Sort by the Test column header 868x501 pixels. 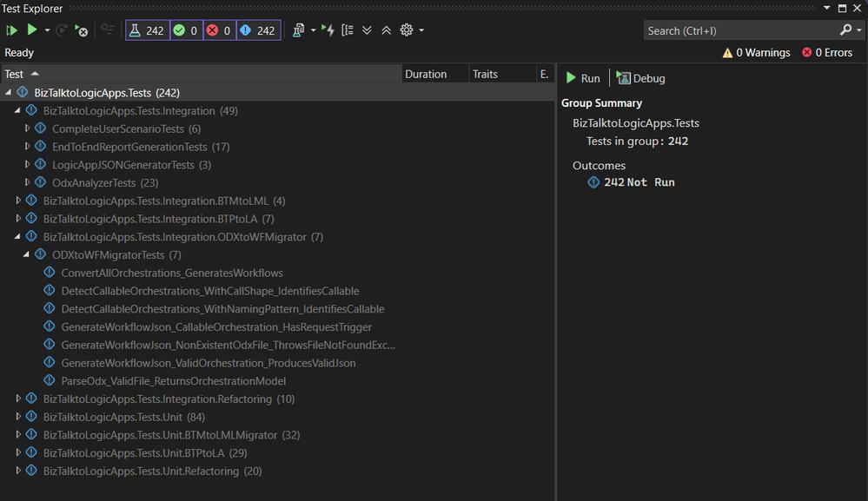point(201,74)
